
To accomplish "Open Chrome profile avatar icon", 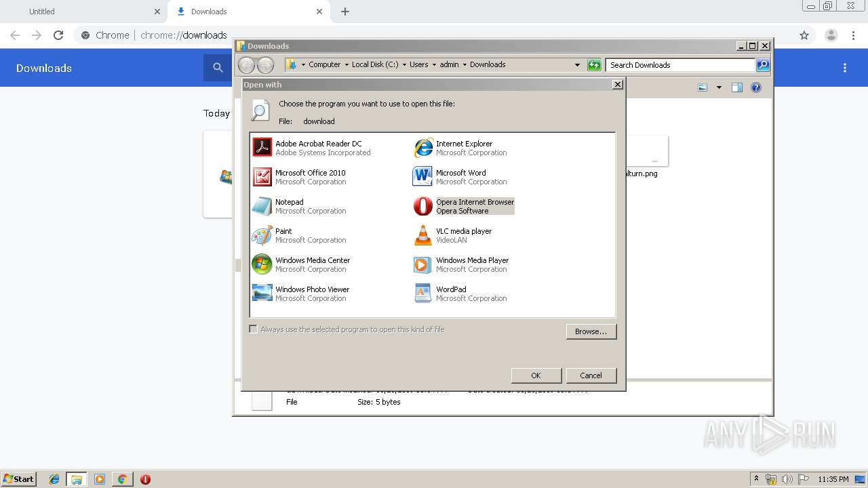I will (x=831, y=35).
